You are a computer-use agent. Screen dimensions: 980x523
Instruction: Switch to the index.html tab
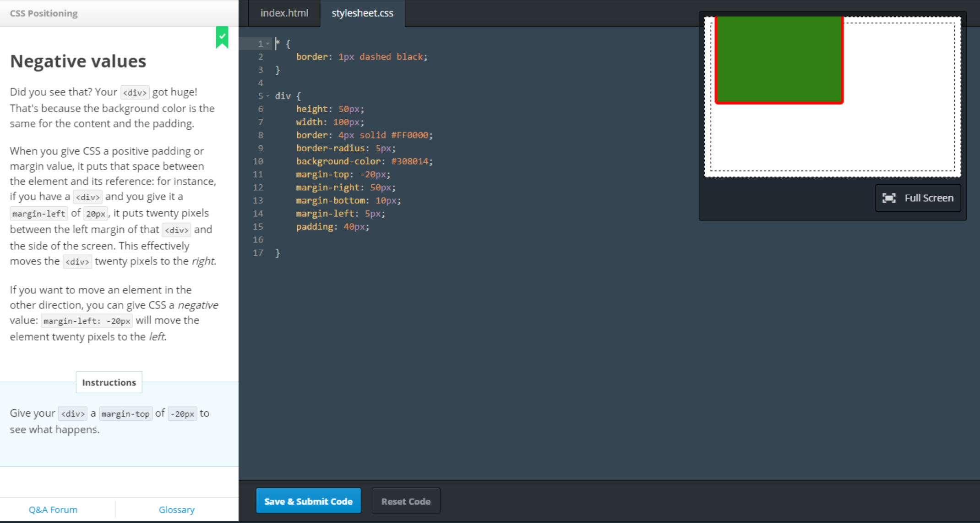coord(284,13)
